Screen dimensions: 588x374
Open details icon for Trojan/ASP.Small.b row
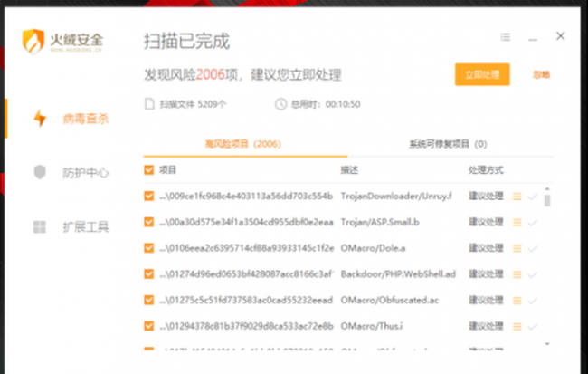coord(517,223)
